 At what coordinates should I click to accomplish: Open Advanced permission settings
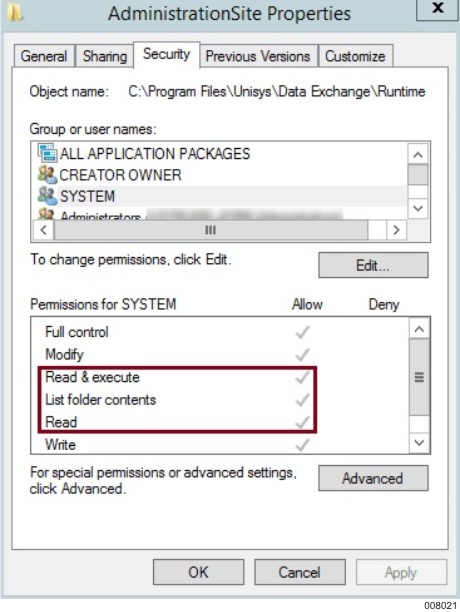[x=373, y=478]
